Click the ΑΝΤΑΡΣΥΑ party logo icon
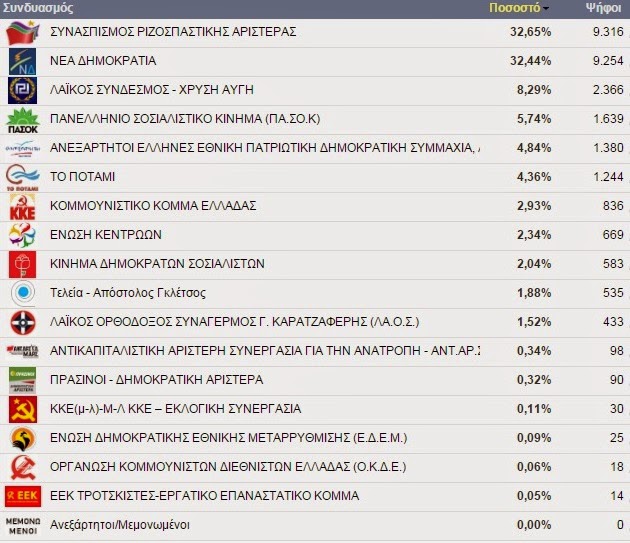Viewport: 630px width, 543px height. 22,352
